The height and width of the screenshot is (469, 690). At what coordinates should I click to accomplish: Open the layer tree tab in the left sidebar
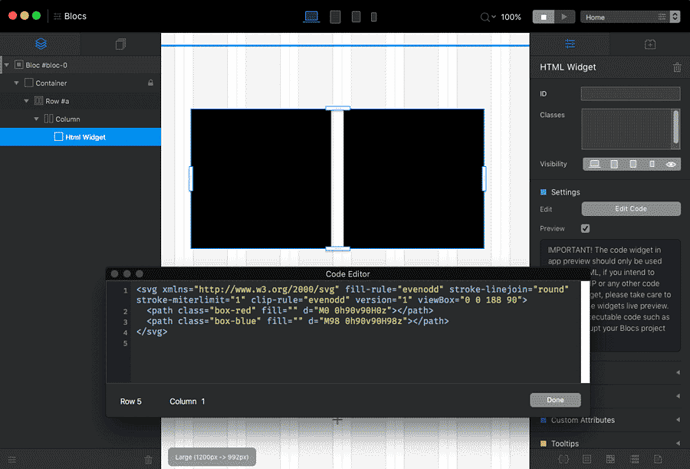(x=40, y=44)
